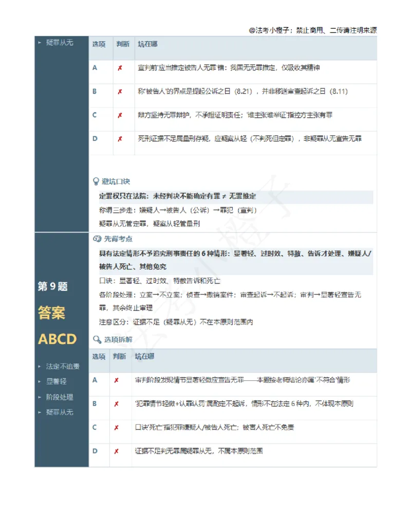Screen dimensions: 411x532
Task: Select 疑罪从无 listed below 阶段处理
Action: pyautogui.click(x=60, y=412)
